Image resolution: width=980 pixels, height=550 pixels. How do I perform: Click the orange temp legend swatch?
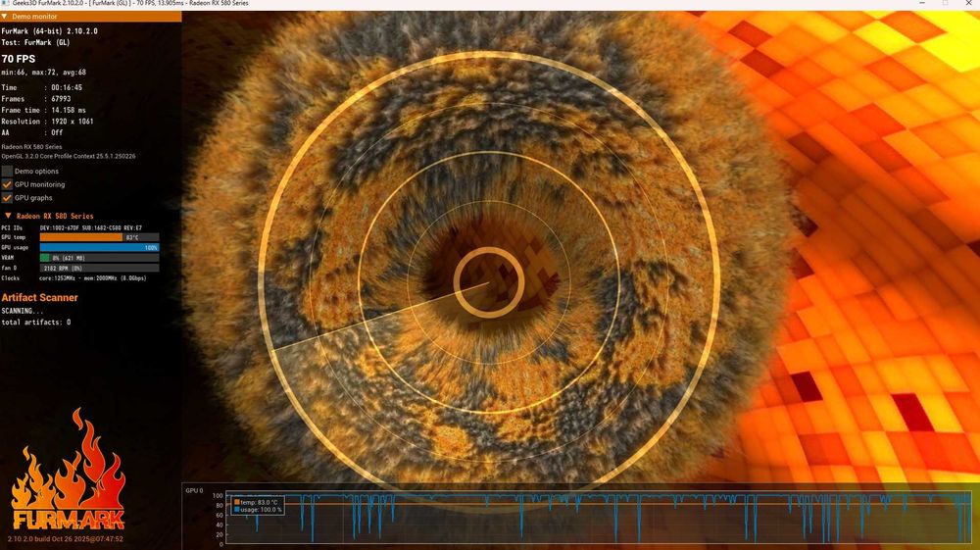tap(237, 502)
